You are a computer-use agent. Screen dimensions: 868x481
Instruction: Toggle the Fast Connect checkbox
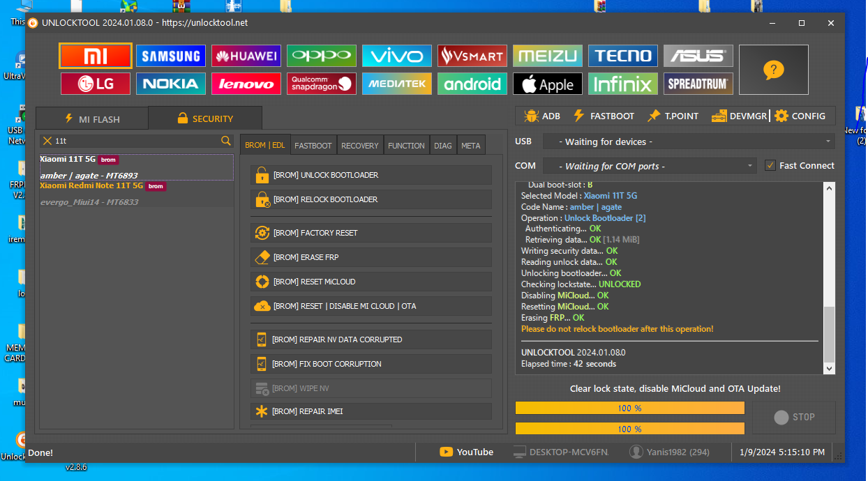[x=770, y=165]
